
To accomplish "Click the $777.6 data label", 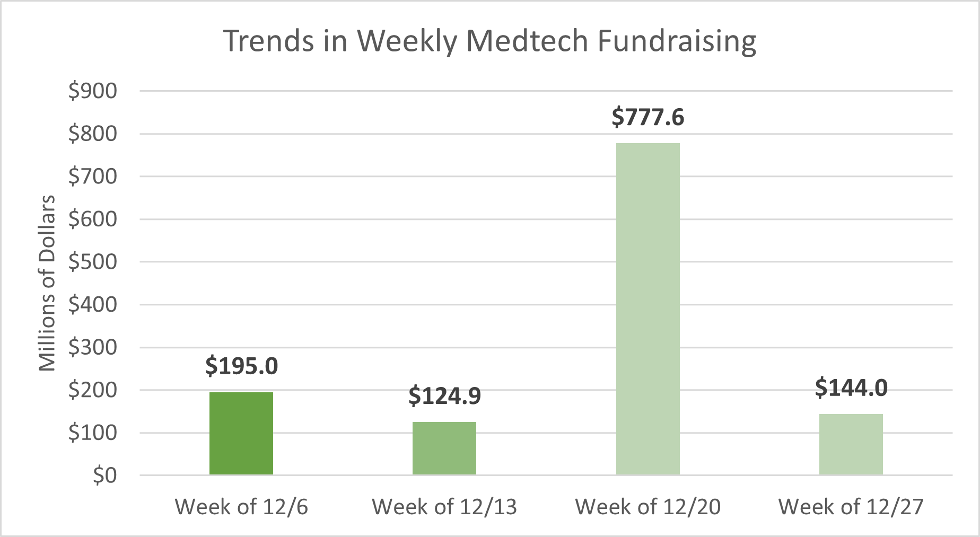I will click(x=647, y=117).
